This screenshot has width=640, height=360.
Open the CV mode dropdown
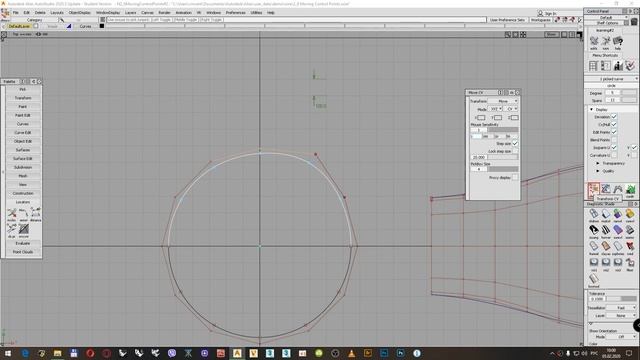(x=511, y=109)
